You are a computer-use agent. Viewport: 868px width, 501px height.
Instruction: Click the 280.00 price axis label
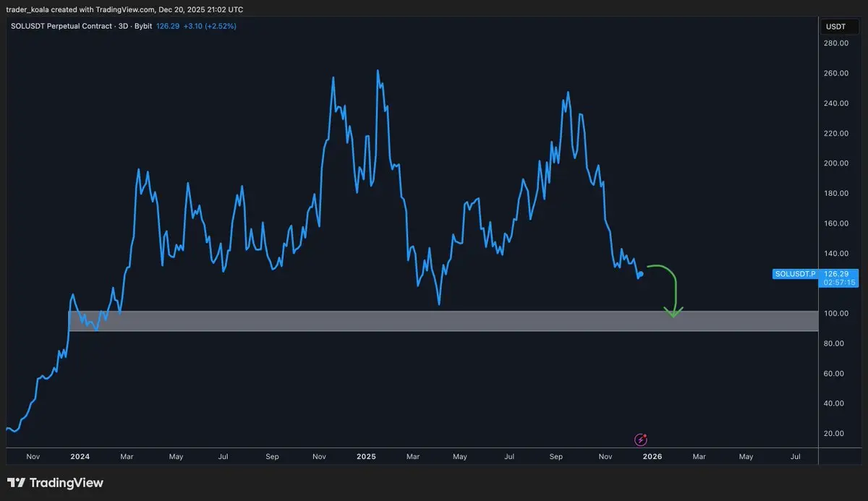point(835,43)
